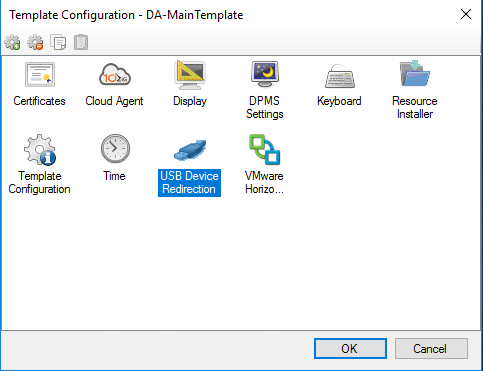The image size is (483, 371).
Task: Dismiss dialog with the Cancel button
Action: coord(431,349)
